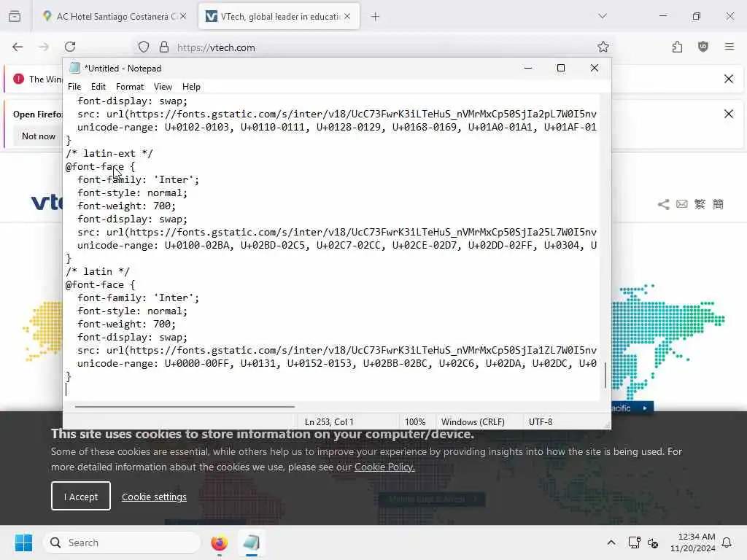747x560 pixels.
Task: Open the Firefox hamburger application menu
Action: point(729,47)
